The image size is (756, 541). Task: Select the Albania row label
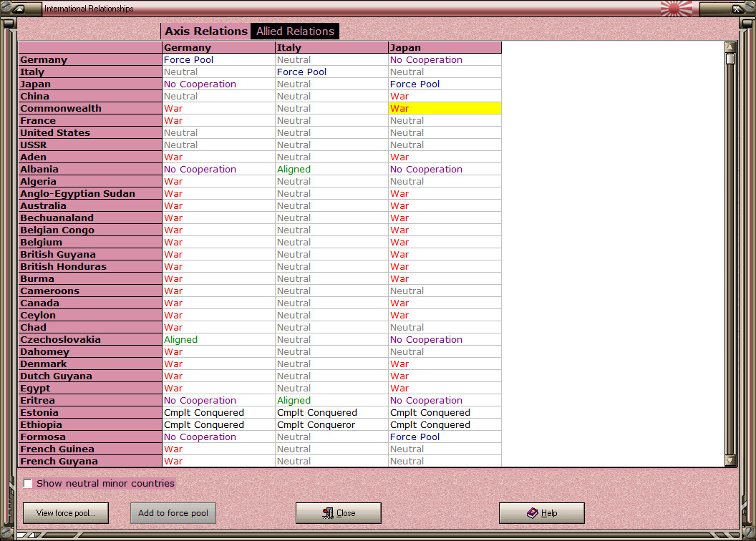(90, 169)
